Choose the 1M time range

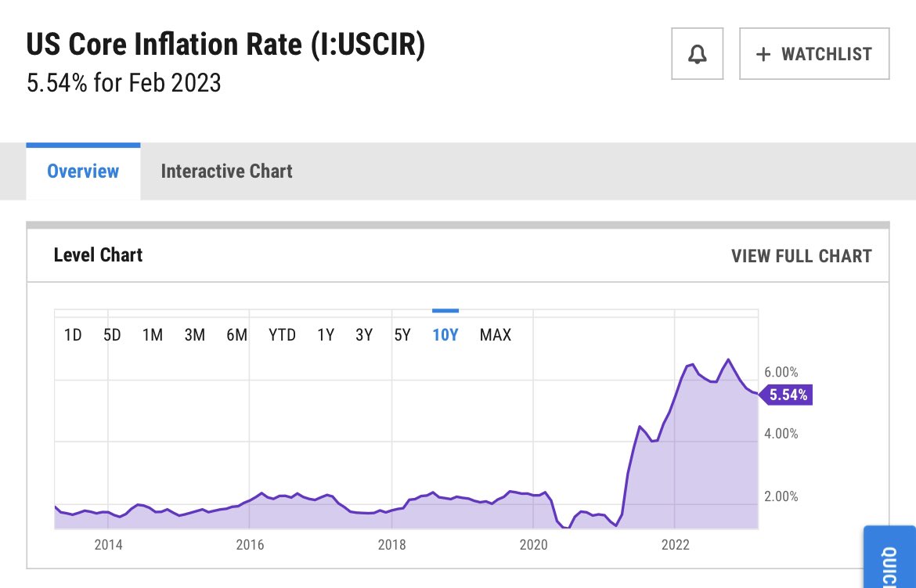(x=153, y=335)
